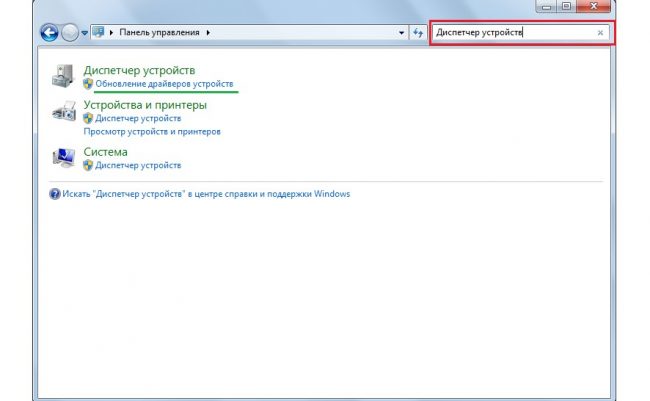This screenshot has width=650, height=401.
Task: Open the 'Система' green heading
Action: (105, 152)
